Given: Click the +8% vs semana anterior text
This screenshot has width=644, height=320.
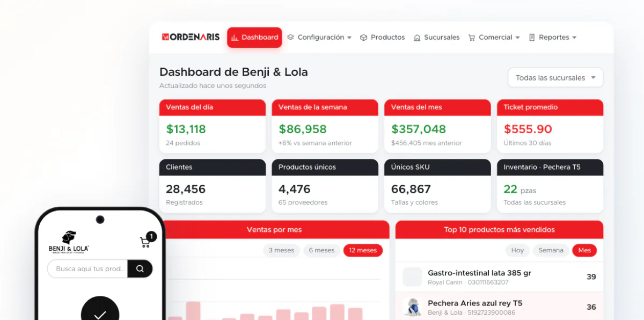Looking at the screenshot, I should (316, 143).
